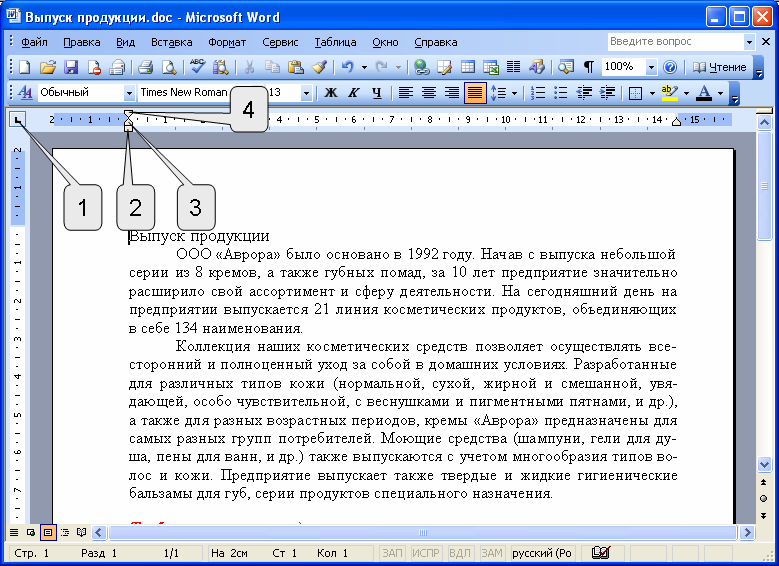Open Word Help (question mark icon)
This screenshot has width=779, height=566.
tap(670, 67)
